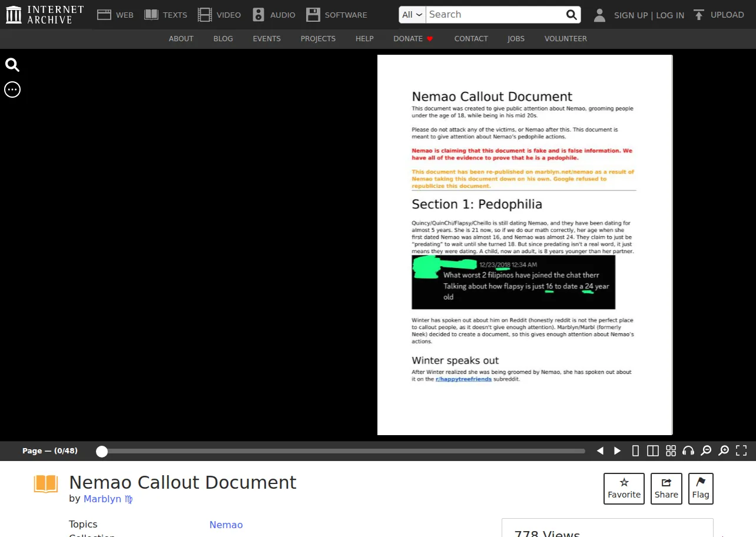Switch to thumbnail grid view
756x537 pixels.
671,451
